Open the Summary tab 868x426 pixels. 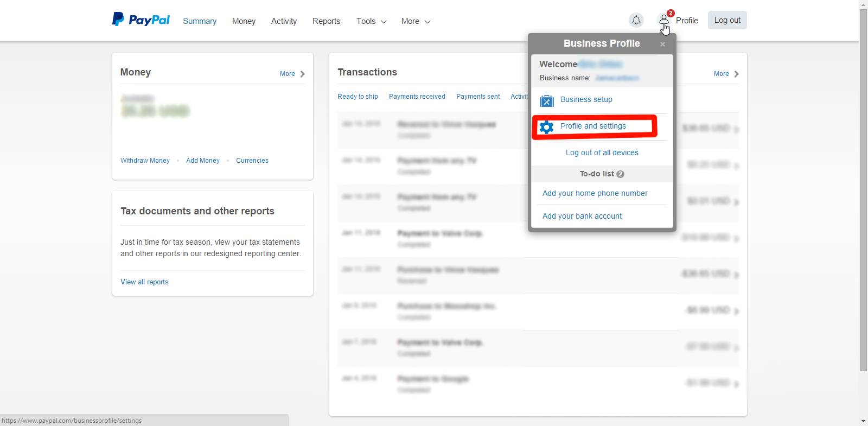tap(200, 21)
